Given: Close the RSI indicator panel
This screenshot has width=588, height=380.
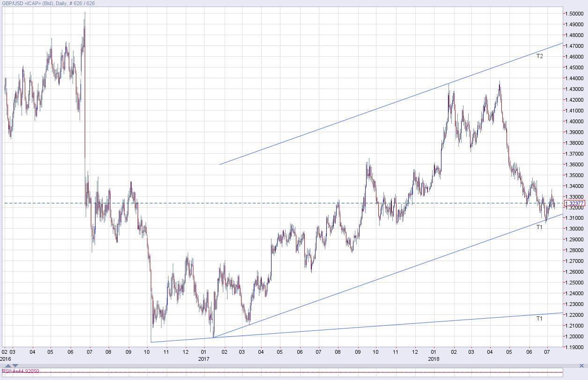Looking at the screenshot, I should tap(582, 365).
